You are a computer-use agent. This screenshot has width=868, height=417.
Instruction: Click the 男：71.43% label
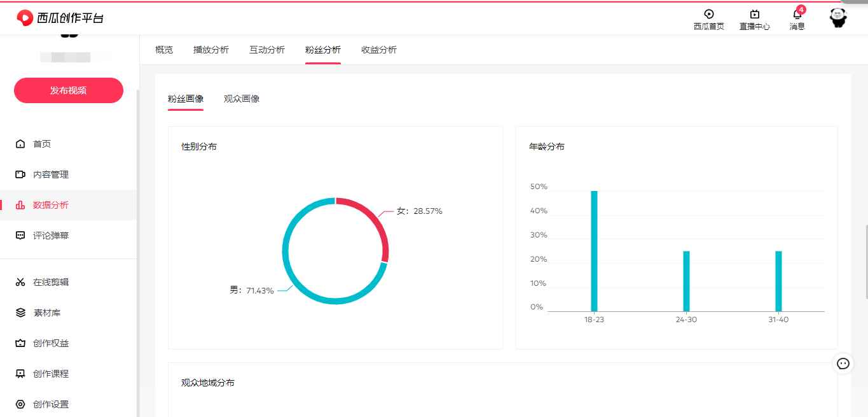pyautogui.click(x=252, y=290)
